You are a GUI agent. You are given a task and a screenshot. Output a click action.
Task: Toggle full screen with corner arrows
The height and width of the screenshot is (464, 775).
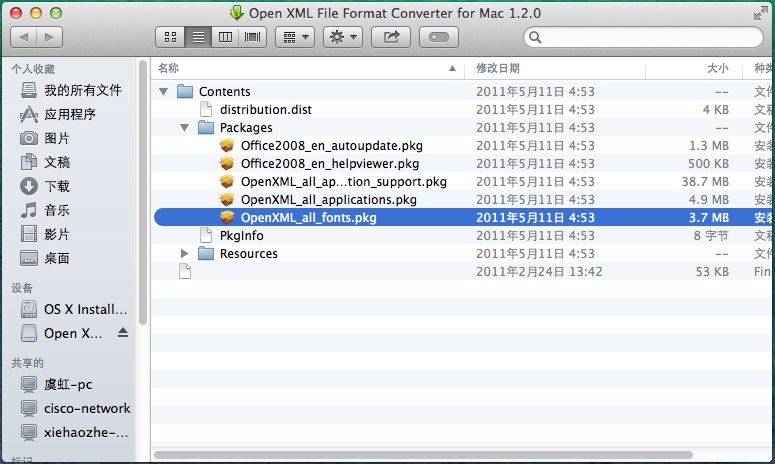click(x=760, y=13)
